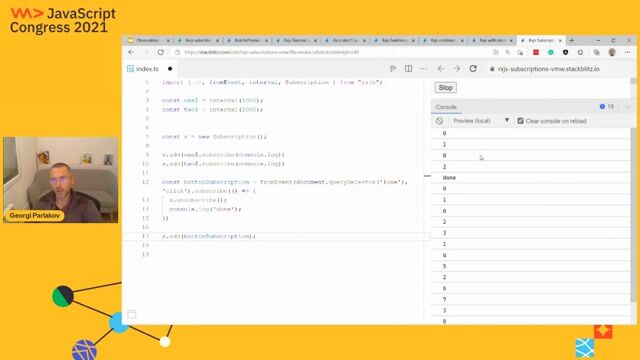Screen dimensions: 640x360
Task: Click the dark shield extension icon
Action: [x=565, y=52]
